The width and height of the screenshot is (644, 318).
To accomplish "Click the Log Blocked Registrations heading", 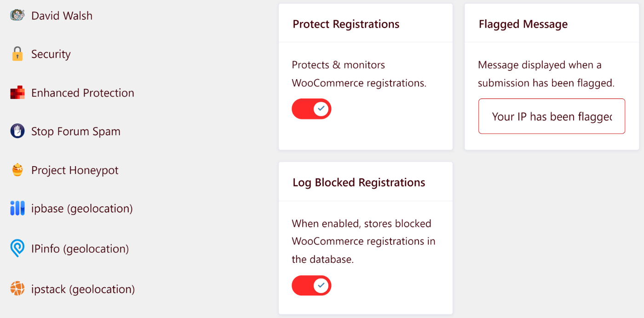I will click(359, 182).
